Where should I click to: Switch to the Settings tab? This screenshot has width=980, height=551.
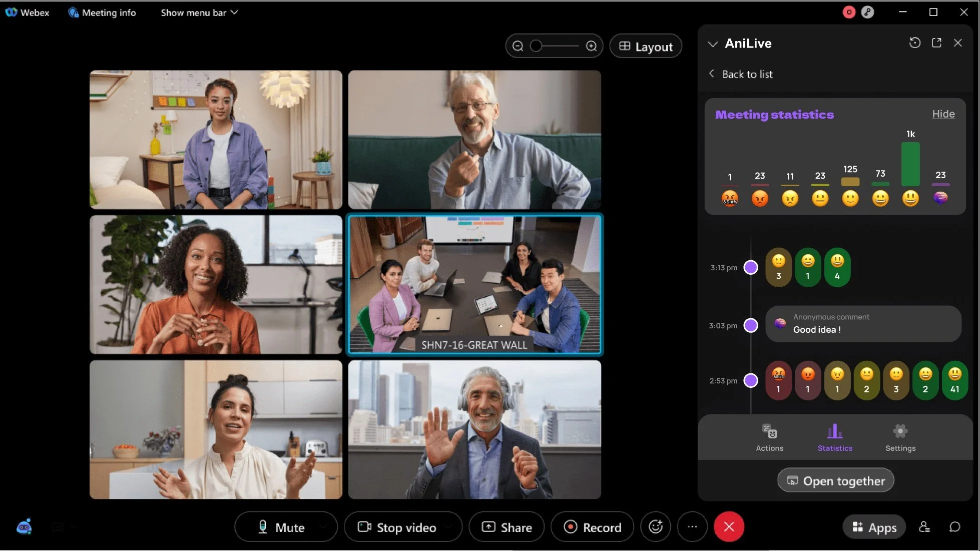[x=900, y=437]
